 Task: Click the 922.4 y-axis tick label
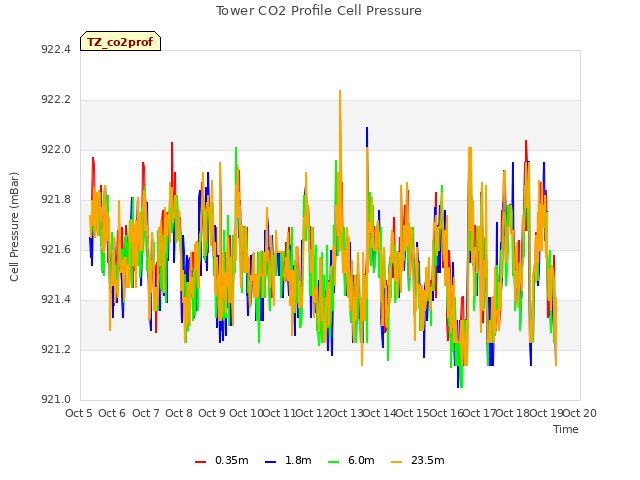56,49
